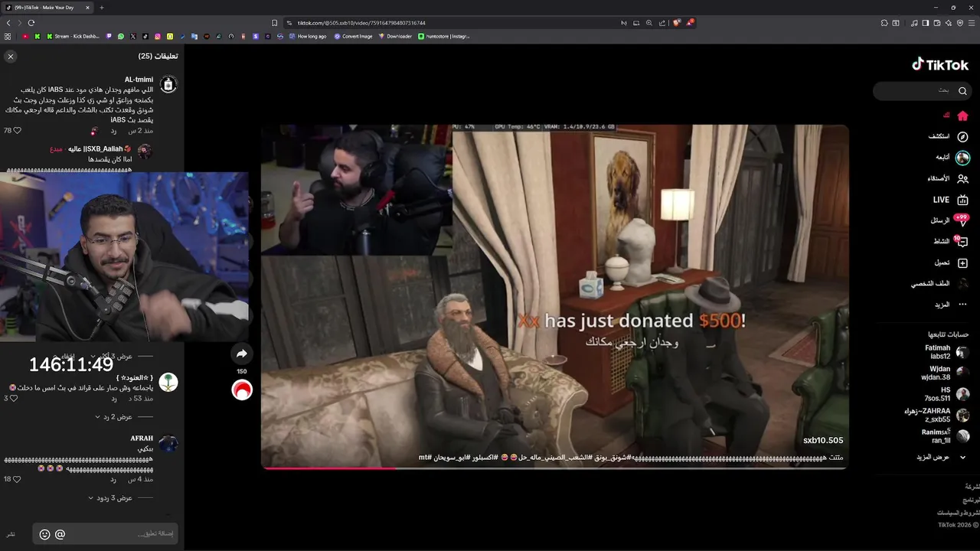The height and width of the screenshot is (551, 980).
Task: Open the Downloader bookmark
Action: click(395, 36)
